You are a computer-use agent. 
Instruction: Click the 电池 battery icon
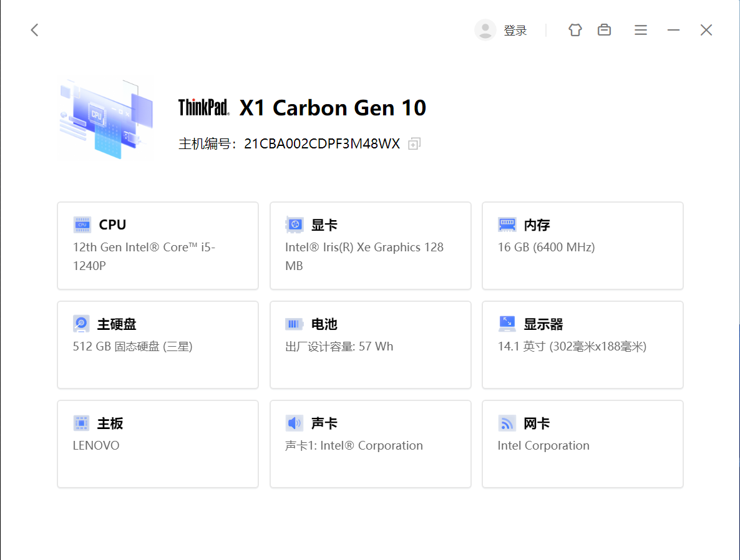click(x=295, y=324)
